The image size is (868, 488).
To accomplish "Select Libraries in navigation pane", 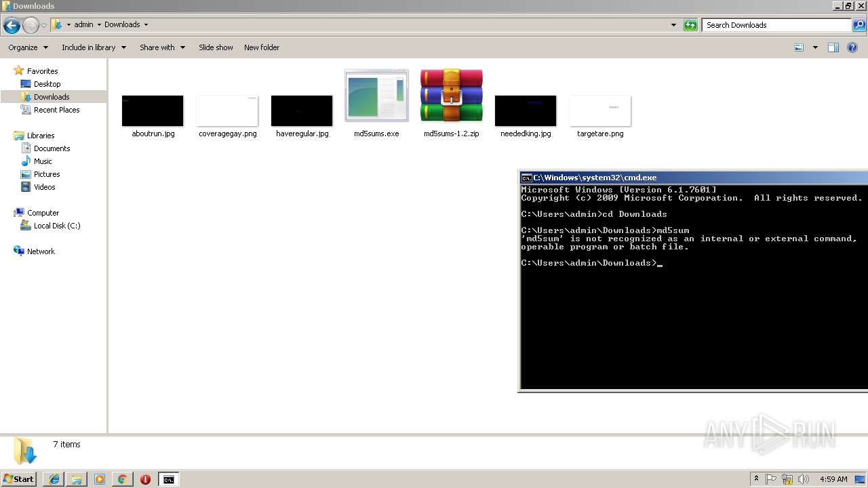I will (41, 136).
